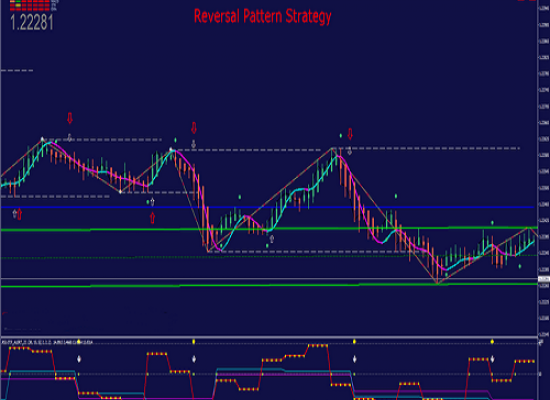The image size is (550, 400).
Task: Click the white down arrow under the second red arrow
Action: pos(193,144)
